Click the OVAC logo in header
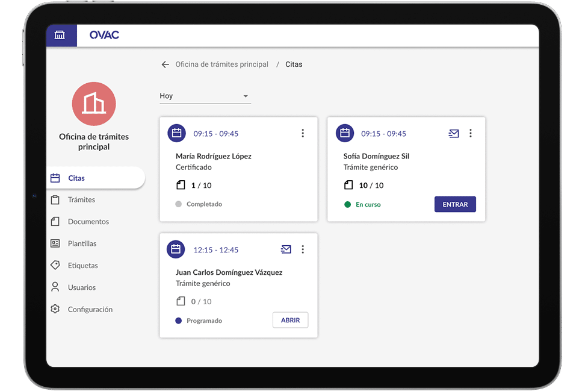Image resolution: width=588 pixels, height=391 pixels. [x=104, y=35]
